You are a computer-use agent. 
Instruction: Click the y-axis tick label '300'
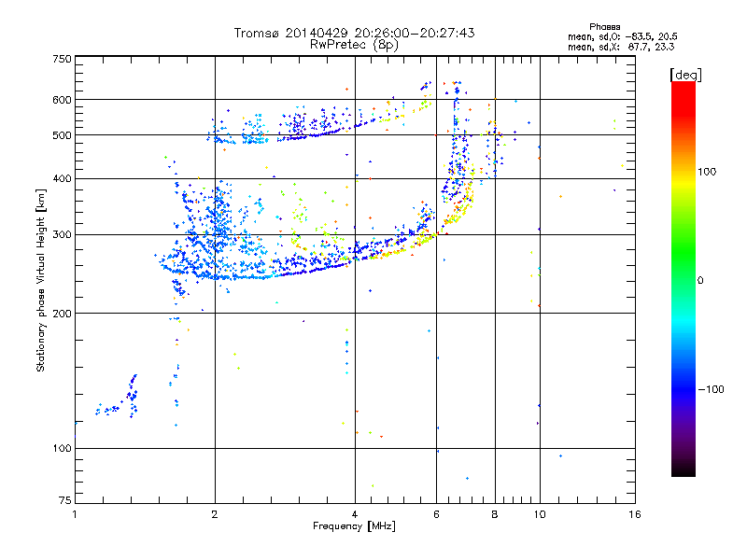click(x=62, y=234)
